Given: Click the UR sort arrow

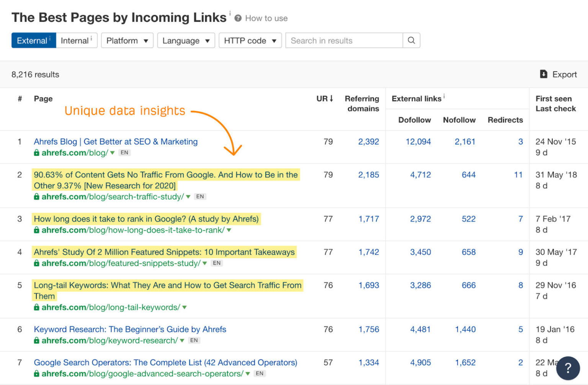Looking at the screenshot, I should [x=332, y=98].
